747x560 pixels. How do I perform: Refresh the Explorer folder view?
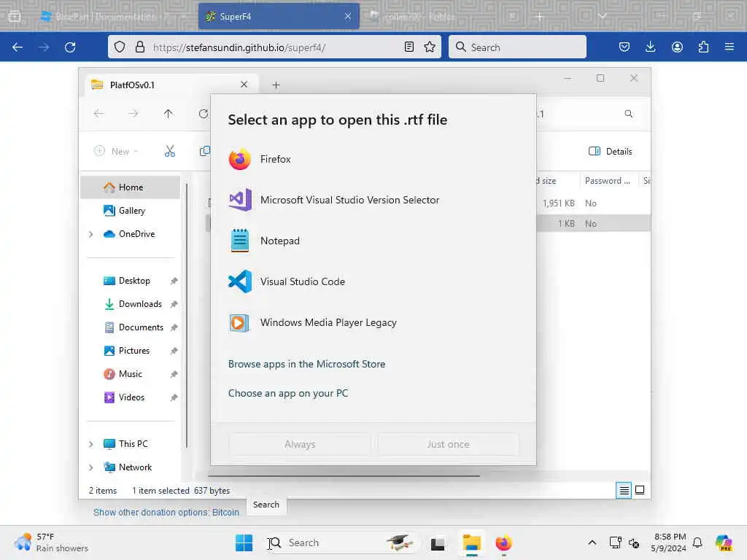pos(204,114)
